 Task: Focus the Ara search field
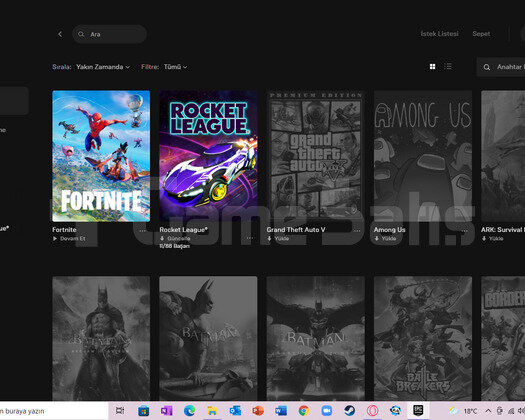[109, 34]
